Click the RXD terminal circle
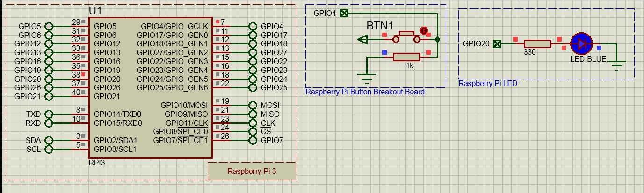Viewport: 644px width, 193px height. tap(49, 123)
